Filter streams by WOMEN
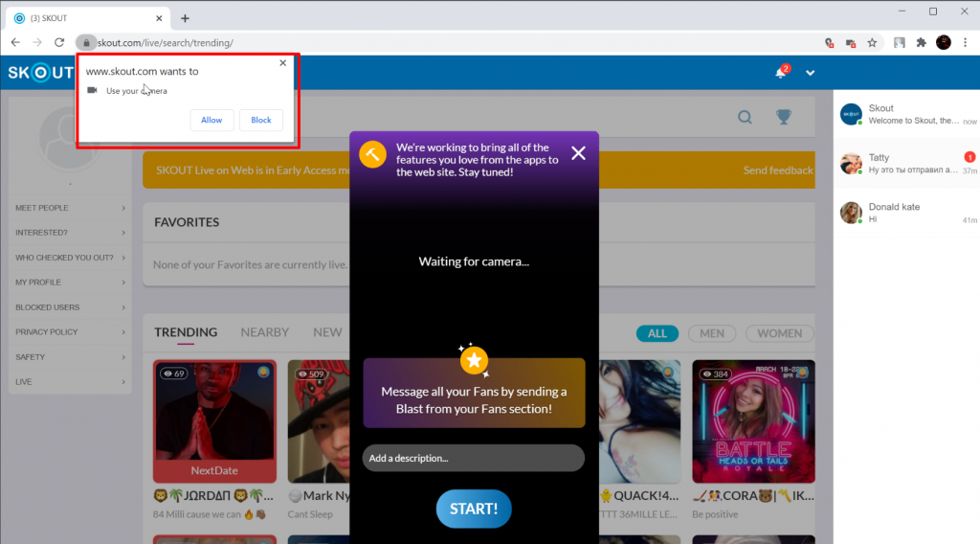This screenshot has width=980, height=544. [x=779, y=333]
